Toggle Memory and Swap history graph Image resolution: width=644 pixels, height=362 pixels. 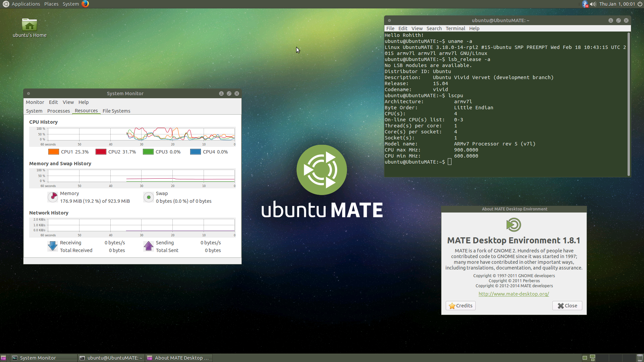[x=60, y=163]
